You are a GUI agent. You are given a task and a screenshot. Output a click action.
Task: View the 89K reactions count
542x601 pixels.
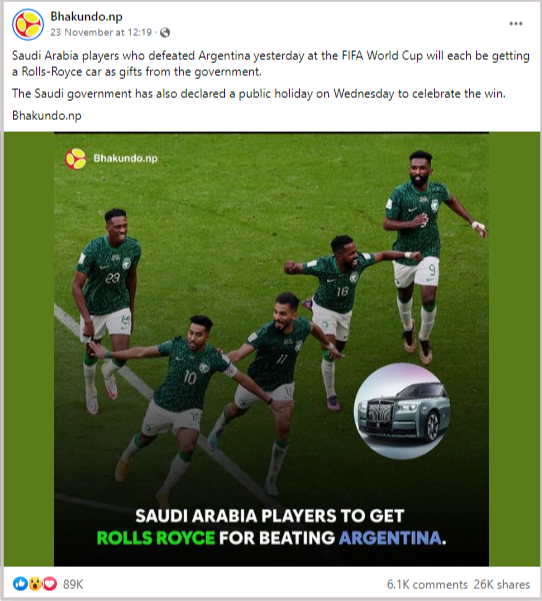pos(73,584)
